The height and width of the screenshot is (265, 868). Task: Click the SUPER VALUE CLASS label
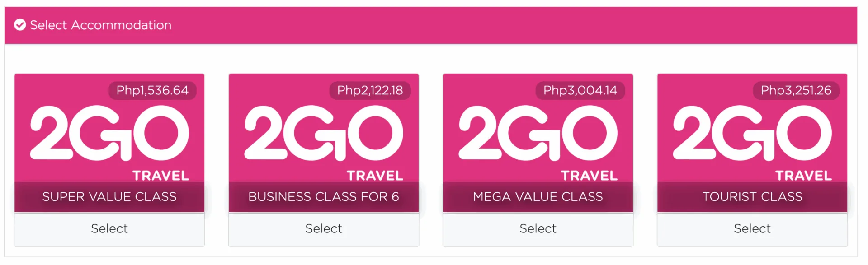(x=109, y=197)
